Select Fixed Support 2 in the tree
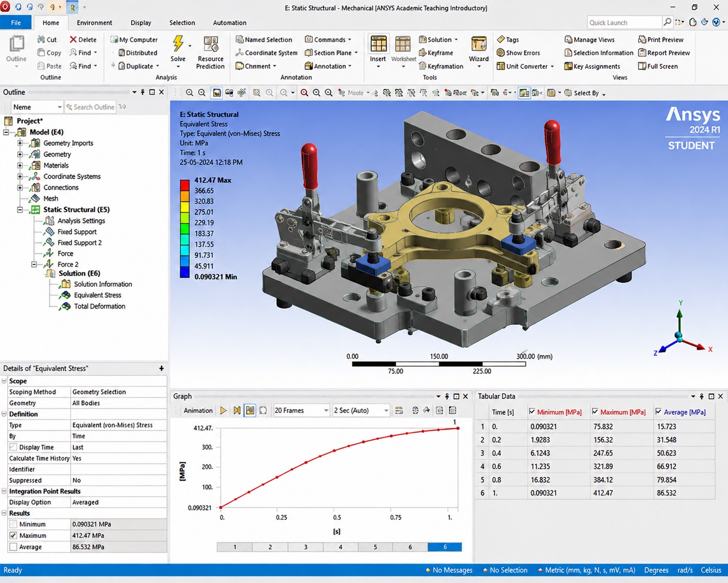728x583 pixels. (x=79, y=243)
